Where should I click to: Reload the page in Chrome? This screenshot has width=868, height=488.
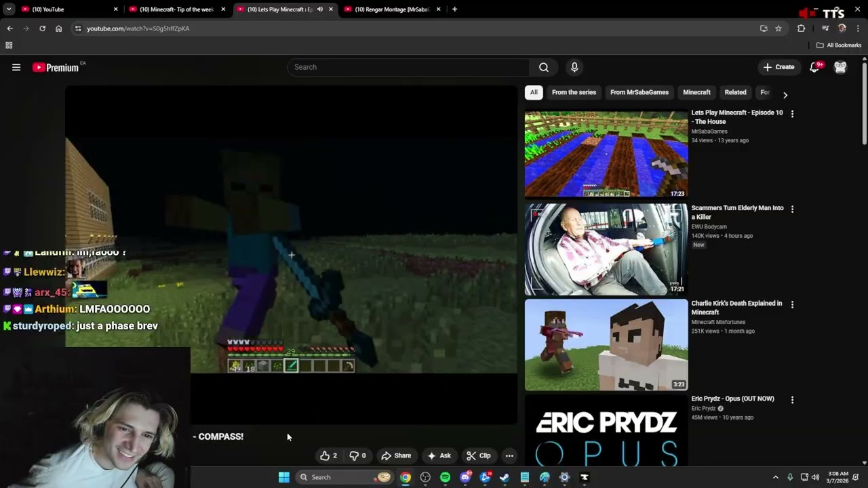pyautogui.click(x=42, y=28)
